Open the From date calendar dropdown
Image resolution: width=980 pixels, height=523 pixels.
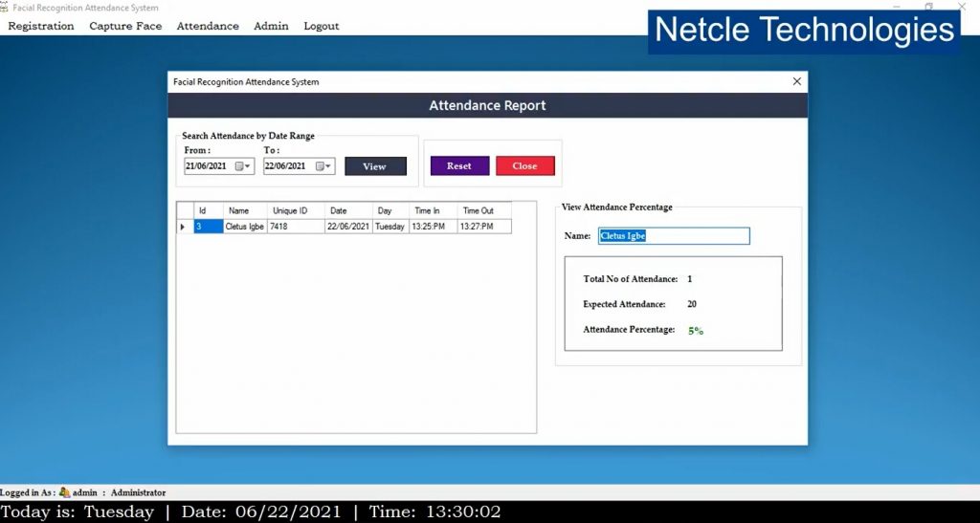click(242, 166)
